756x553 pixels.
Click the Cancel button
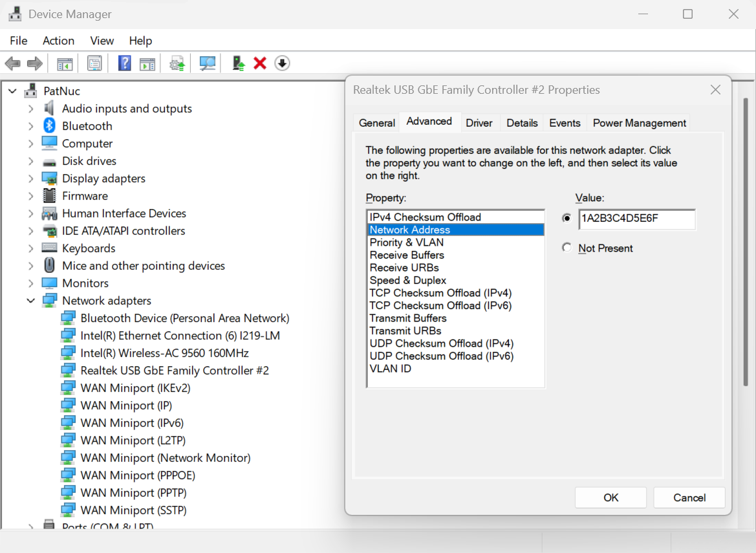(x=689, y=497)
